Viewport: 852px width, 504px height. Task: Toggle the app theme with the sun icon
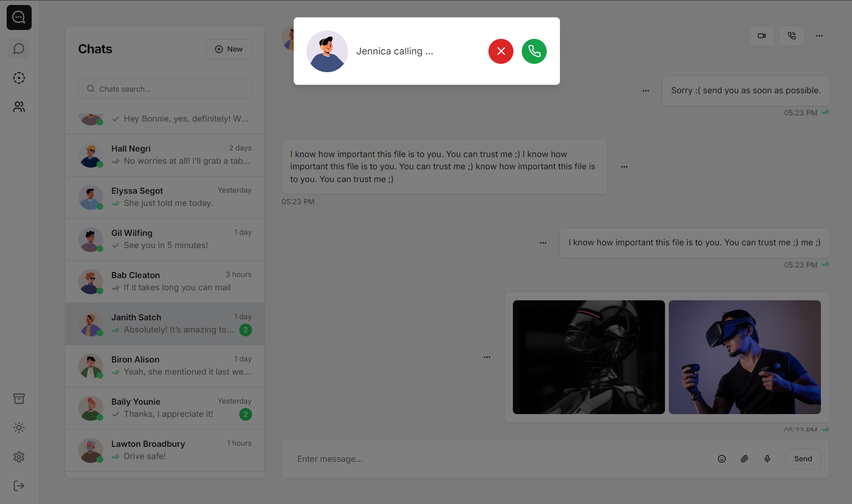19,427
